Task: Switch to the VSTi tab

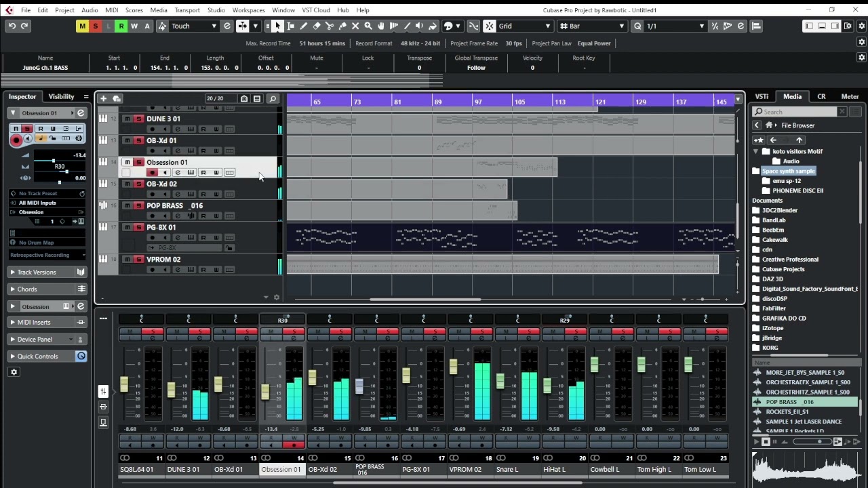Action: click(762, 96)
